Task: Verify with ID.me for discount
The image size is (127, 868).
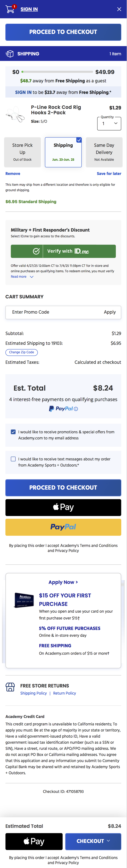Action: 63,251
